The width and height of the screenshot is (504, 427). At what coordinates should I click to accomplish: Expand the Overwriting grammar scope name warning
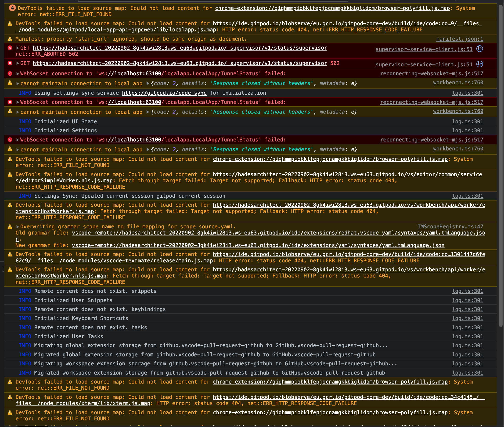pos(17,226)
